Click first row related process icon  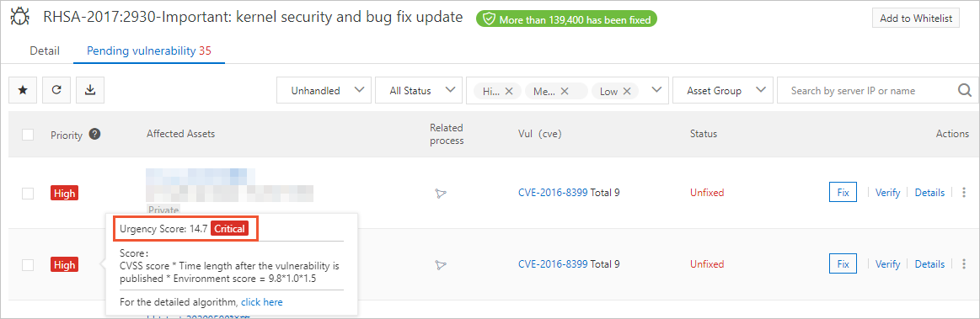(441, 194)
